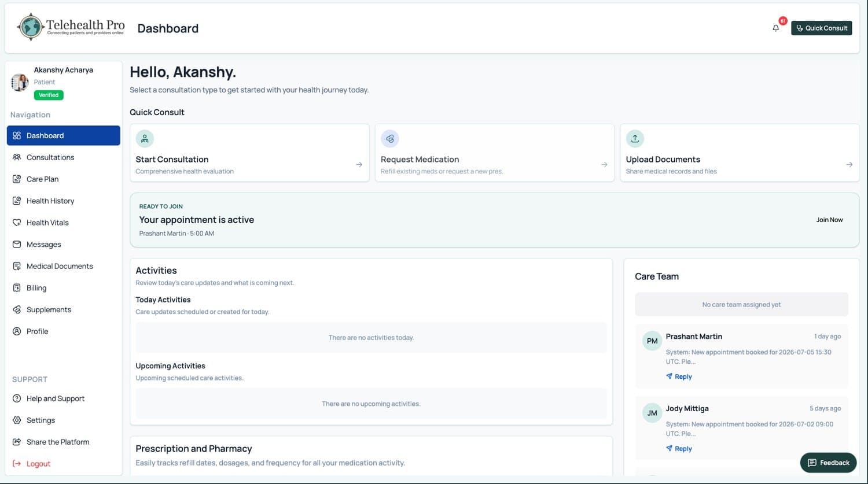Select the Request Medication title
The height and width of the screenshot is (484, 868).
point(420,160)
